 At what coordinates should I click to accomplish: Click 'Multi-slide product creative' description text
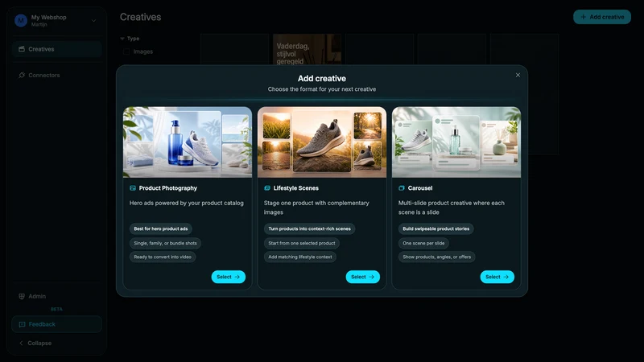click(452, 208)
